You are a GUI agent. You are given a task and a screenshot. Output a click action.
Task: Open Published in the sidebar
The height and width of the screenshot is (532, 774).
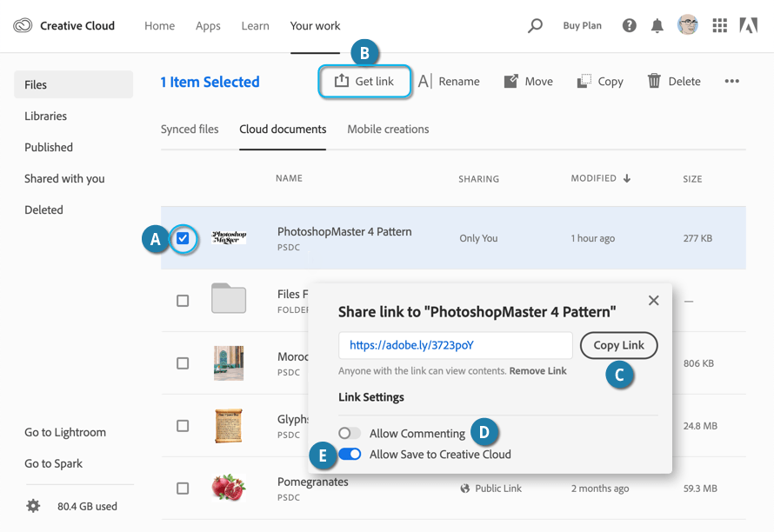(x=49, y=147)
